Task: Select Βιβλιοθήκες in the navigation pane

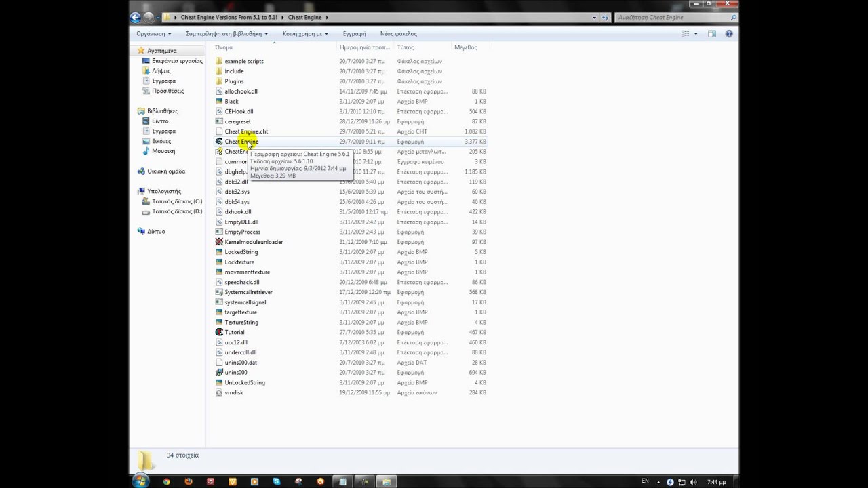Action: pyautogui.click(x=163, y=111)
